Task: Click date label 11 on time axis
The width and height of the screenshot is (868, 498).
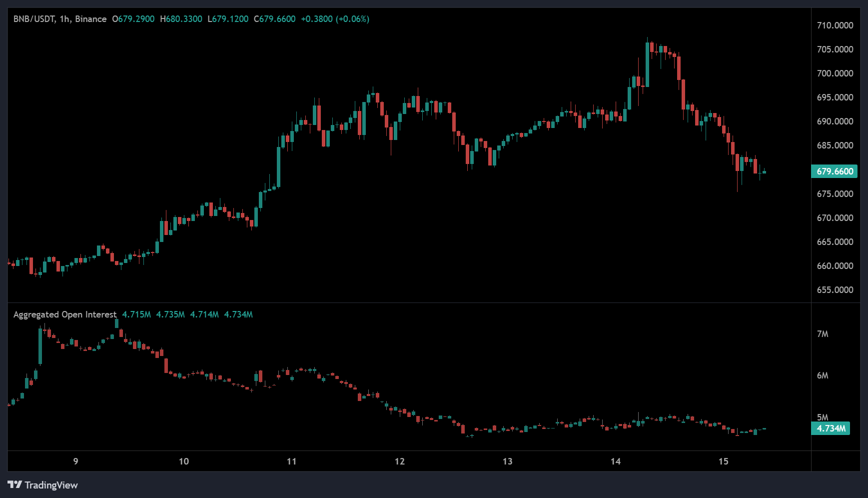Action: [x=292, y=461]
